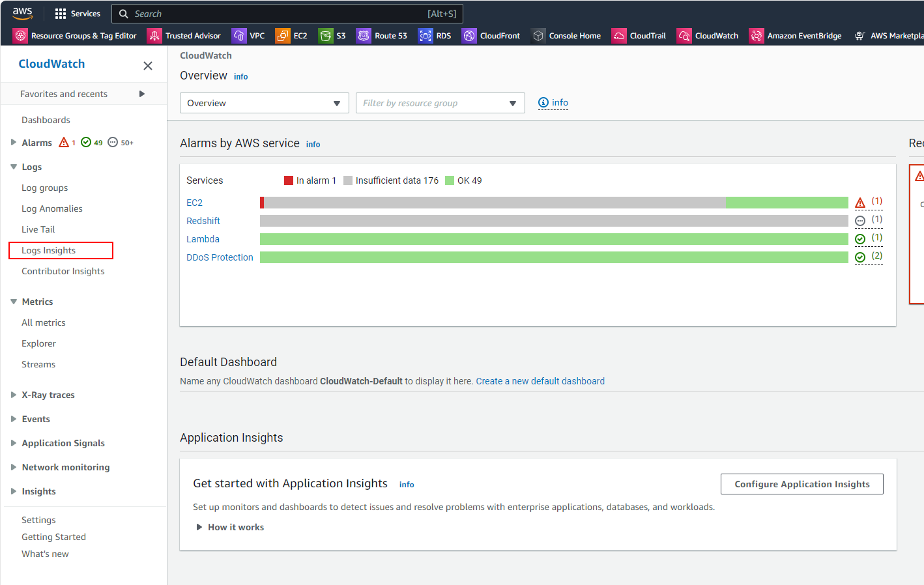Open metrics Explorer page
The height and width of the screenshot is (585, 924).
(38, 343)
